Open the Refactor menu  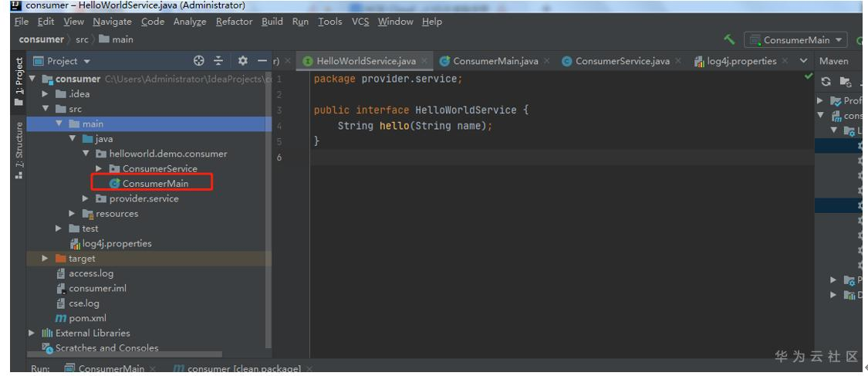[234, 22]
